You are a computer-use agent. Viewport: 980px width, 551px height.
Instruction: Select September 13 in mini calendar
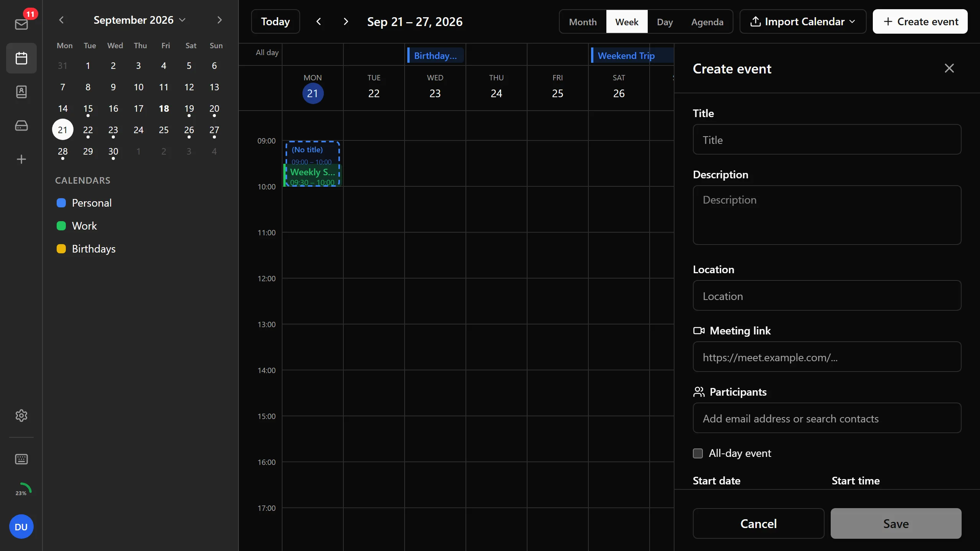(214, 87)
